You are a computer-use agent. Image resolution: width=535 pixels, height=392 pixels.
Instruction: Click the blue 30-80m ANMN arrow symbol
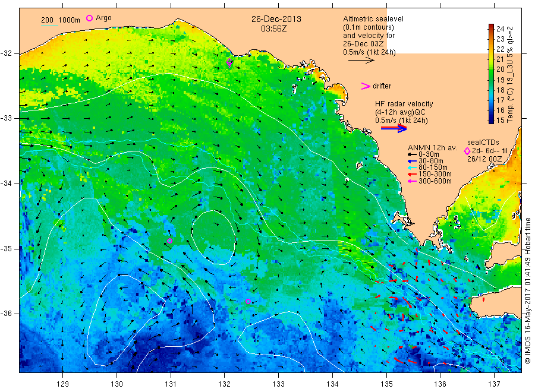point(412,161)
